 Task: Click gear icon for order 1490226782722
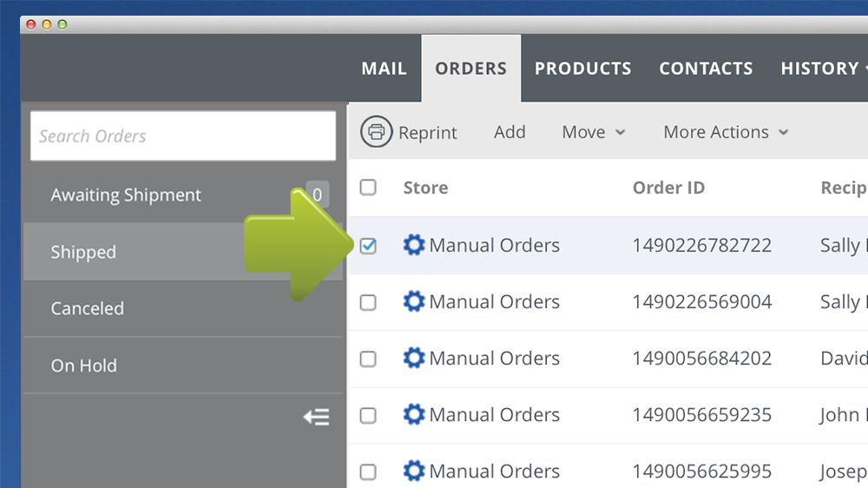coord(414,246)
